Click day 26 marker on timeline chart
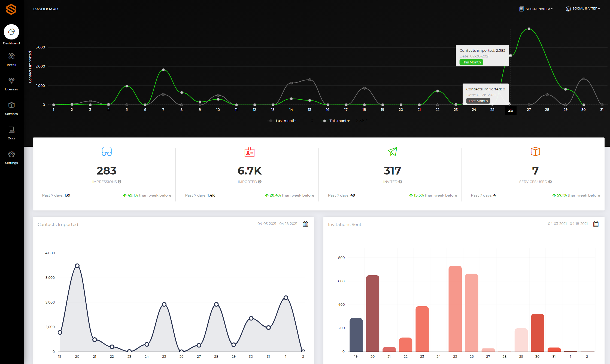 pos(510,110)
